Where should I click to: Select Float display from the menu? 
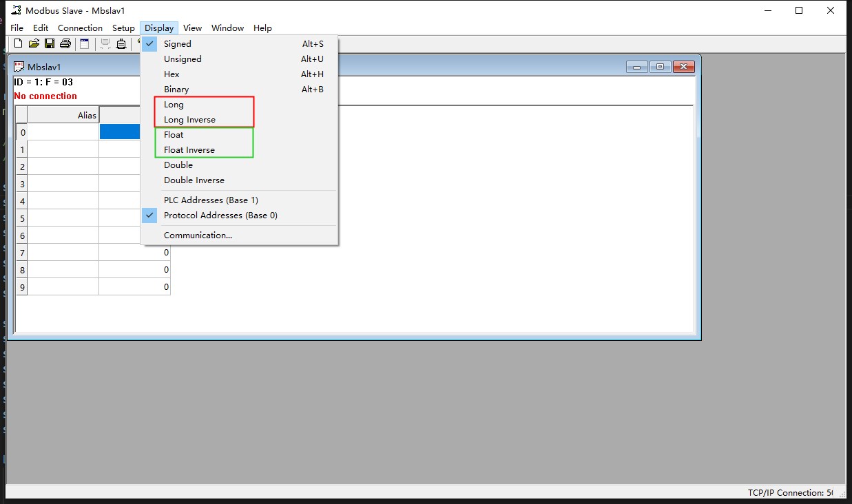(x=173, y=134)
